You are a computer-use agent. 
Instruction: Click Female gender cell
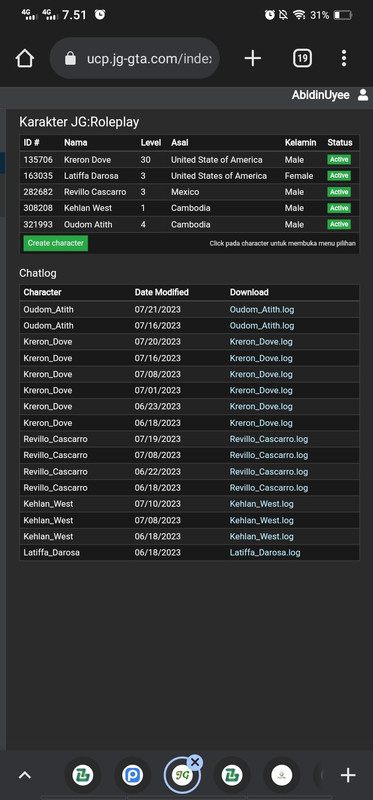[x=299, y=176]
